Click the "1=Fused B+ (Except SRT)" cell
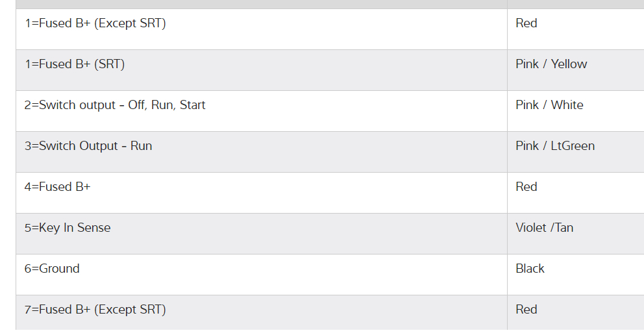Screen dimensions: 644x335 pyautogui.click(x=95, y=23)
